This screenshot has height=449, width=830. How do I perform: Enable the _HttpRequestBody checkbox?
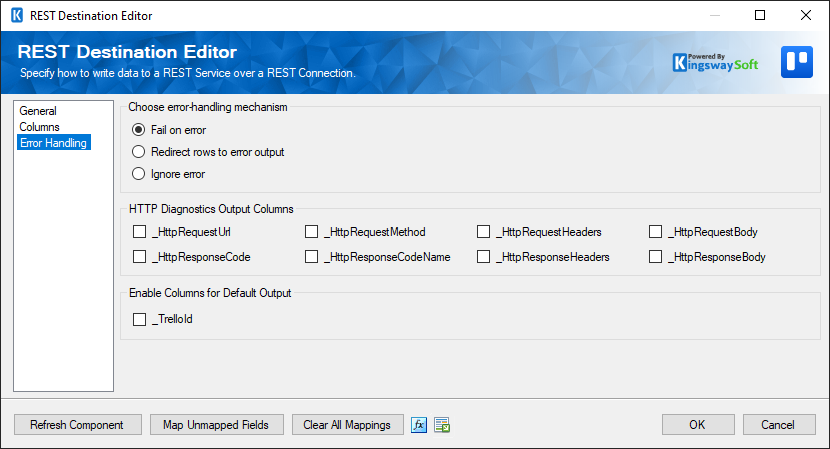655,231
